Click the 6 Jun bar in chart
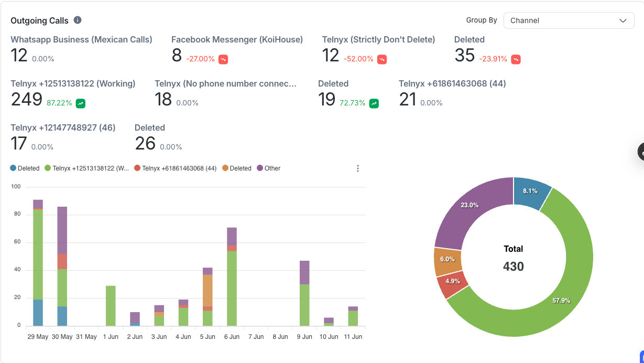Viewport: 644px width, 363px height. pos(232,283)
